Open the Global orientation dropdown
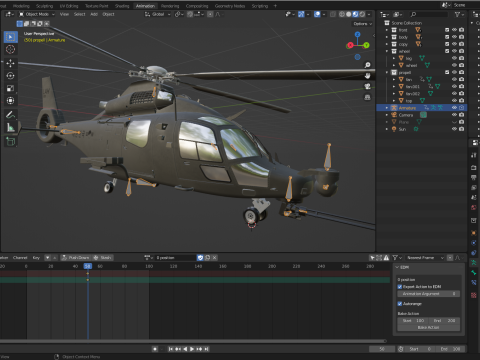Viewport: 480px width, 360px height. click(158, 14)
